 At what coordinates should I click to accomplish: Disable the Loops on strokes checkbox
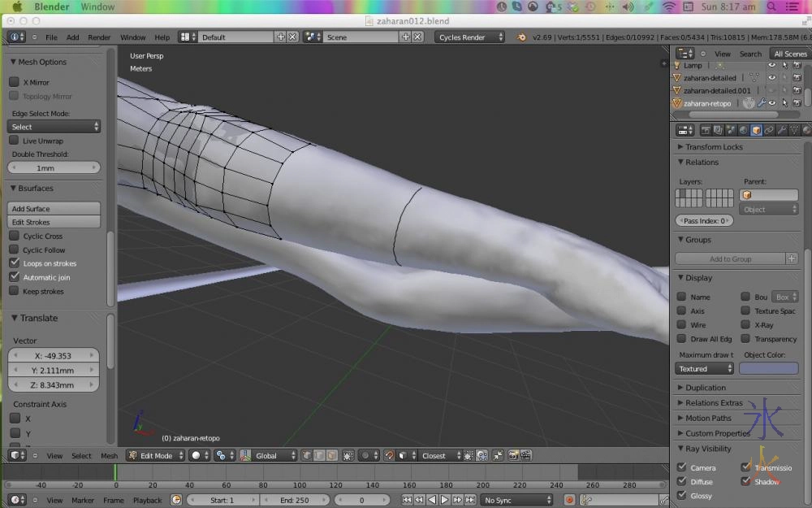[15, 263]
